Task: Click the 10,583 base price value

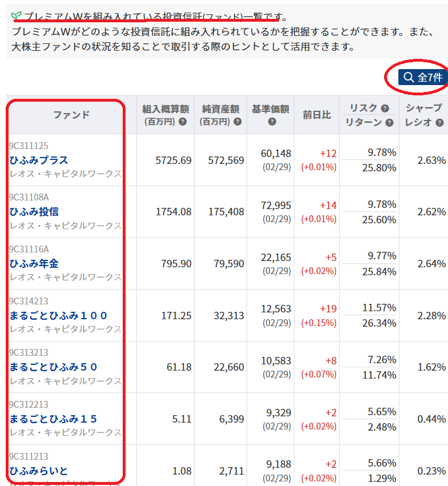Action: click(x=276, y=361)
